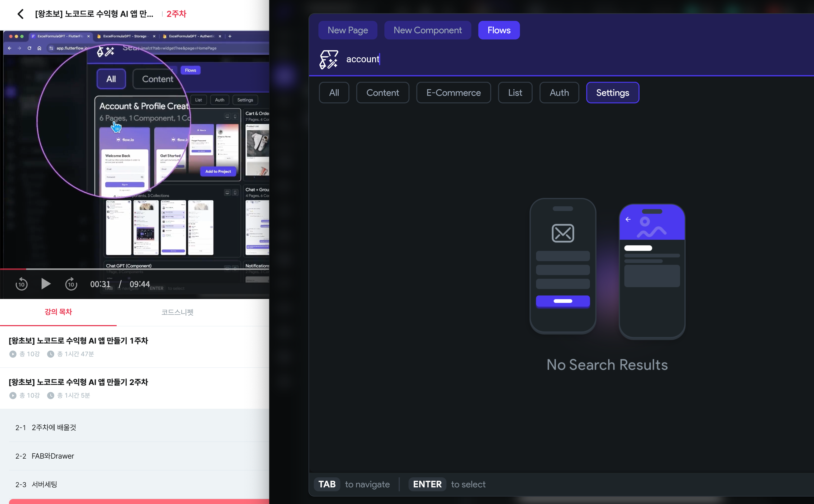Click the browser back arrow in video

[x=10, y=48]
